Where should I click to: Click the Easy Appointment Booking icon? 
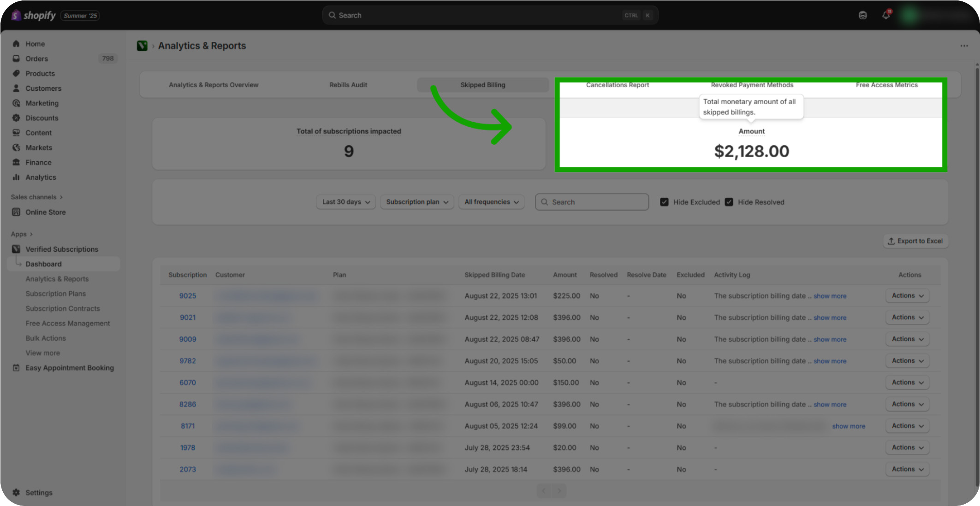(x=16, y=368)
